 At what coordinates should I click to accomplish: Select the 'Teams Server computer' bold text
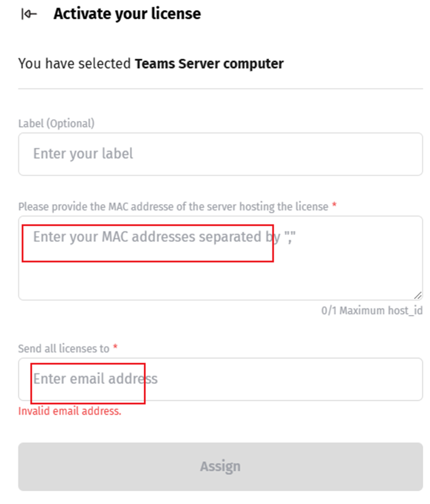pos(209,64)
